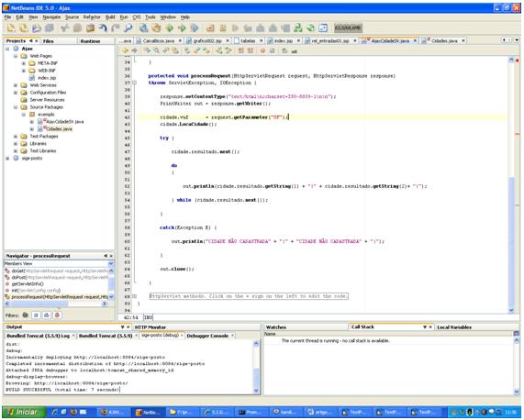Image resolution: width=524 pixels, height=420 pixels.
Task: Collapse the Web Pages folder
Action: [16, 56]
